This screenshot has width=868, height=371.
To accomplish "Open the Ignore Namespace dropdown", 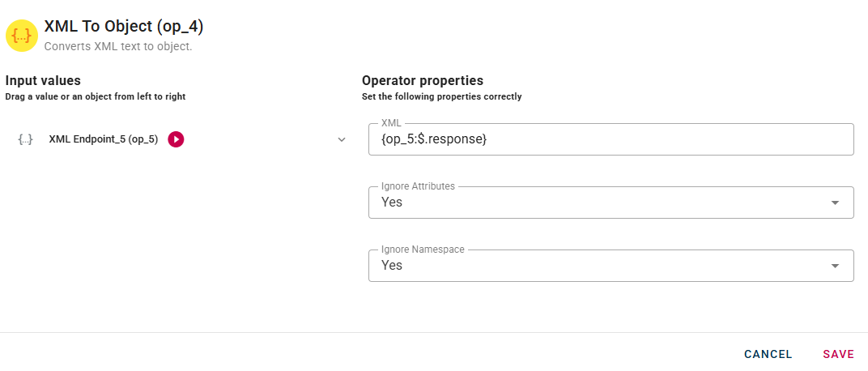I will tap(599, 266).
